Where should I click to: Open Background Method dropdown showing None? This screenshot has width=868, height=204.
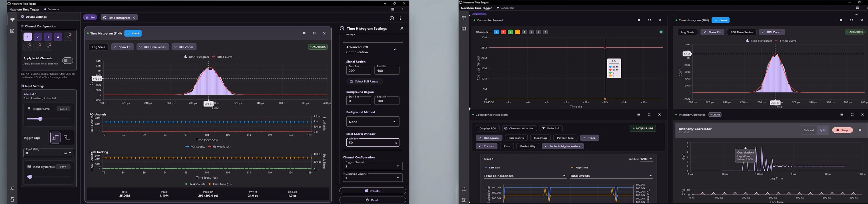tap(372, 122)
